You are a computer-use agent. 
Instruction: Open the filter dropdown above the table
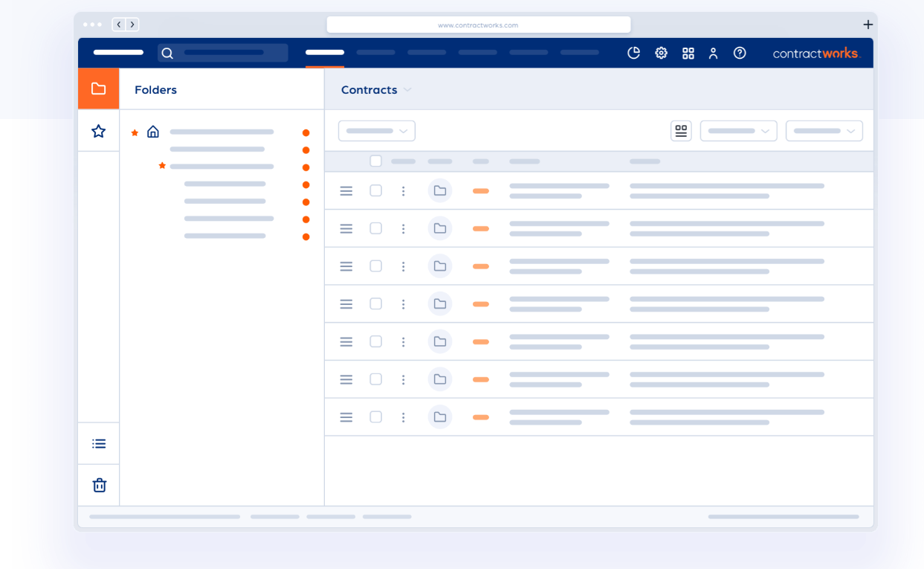pos(376,130)
